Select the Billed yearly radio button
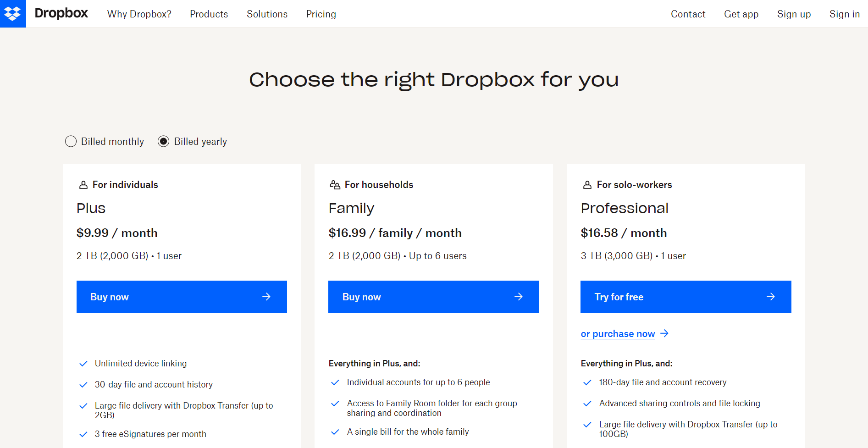Image resolution: width=868 pixels, height=448 pixels. tap(163, 141)
